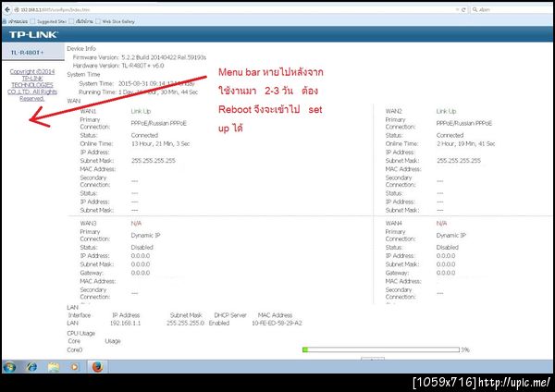The width and height of the screenshot is (555, 392).
Task: Open the Suggested Sites bookmark
Action: tap(48, 21)
